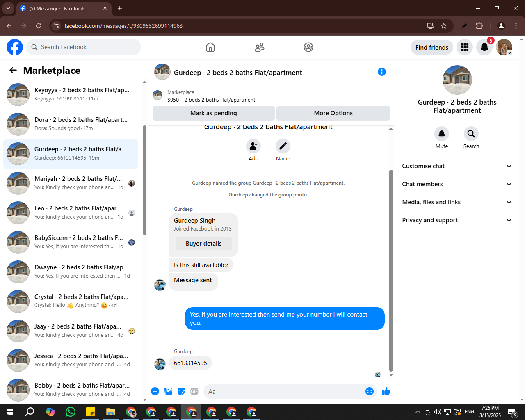This screenshot has height=420, width=525.
Task: Send a thumbs-up like
Action: (386, 391)
